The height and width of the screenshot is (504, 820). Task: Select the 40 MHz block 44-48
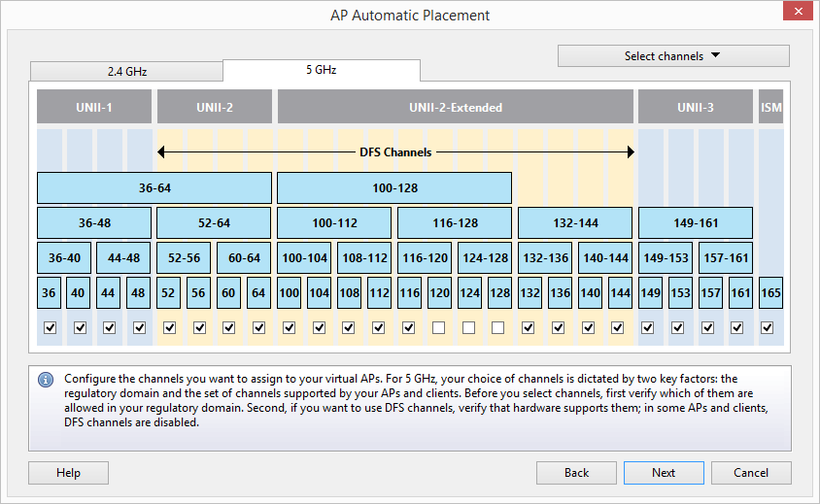pyautogui.click(x=123, y=257)
